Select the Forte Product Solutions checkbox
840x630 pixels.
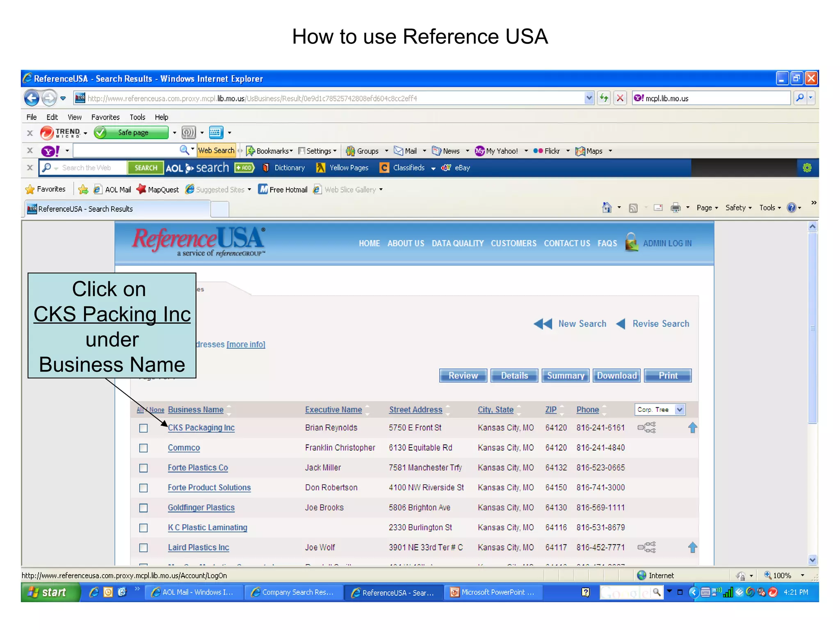(x=143, y=488)
